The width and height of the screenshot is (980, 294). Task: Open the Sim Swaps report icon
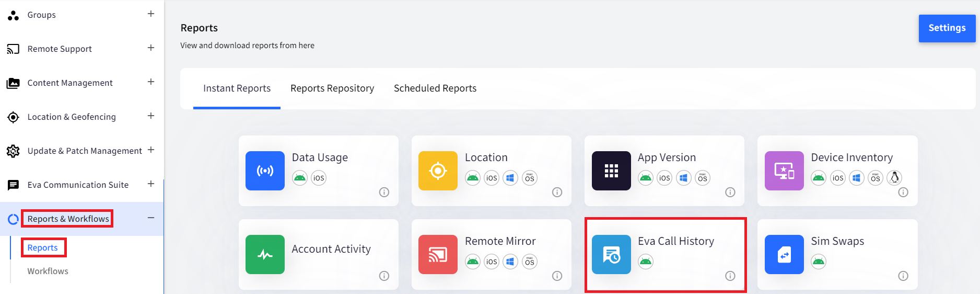[x=784, y=254]
